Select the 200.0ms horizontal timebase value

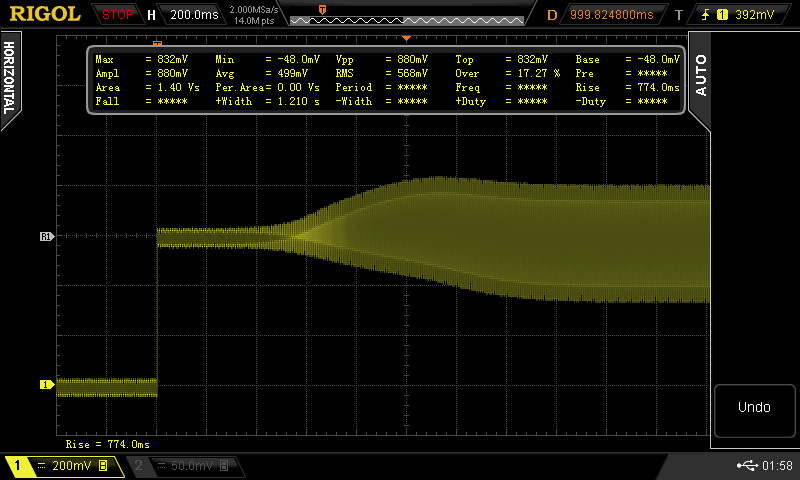click(x=196, y=15)
